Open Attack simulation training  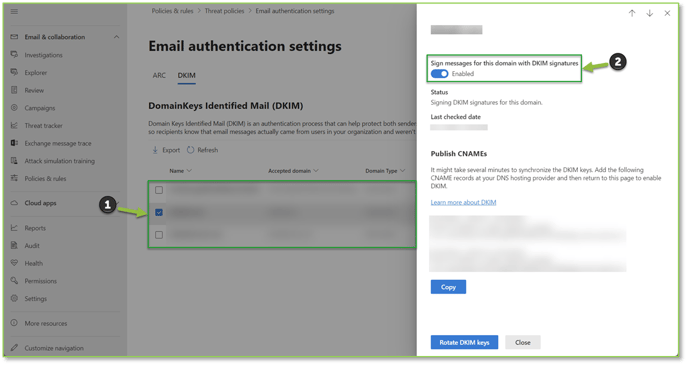[60, 161]
